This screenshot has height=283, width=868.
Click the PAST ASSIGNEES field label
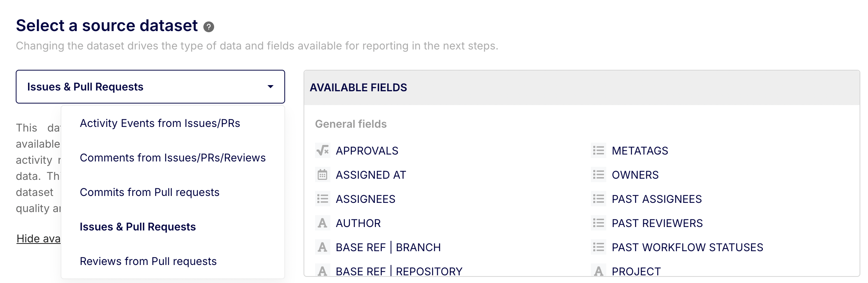(x=657, y=199)
